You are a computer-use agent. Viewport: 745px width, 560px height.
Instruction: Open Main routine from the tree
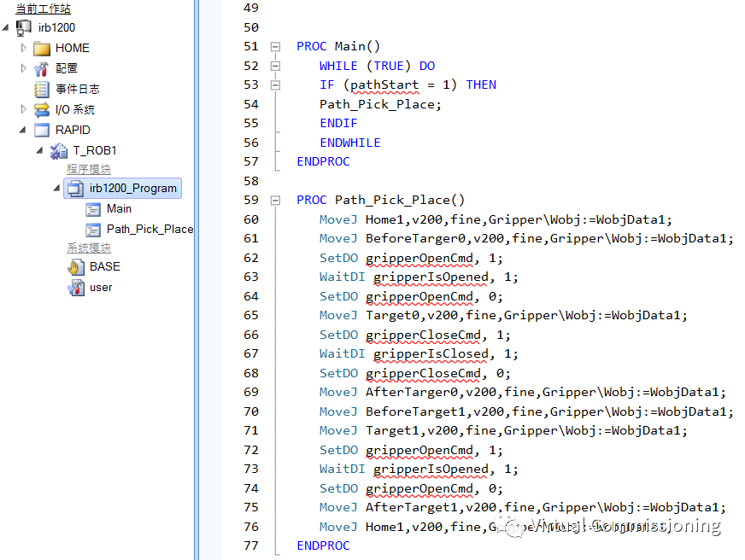tap(119, 209)
